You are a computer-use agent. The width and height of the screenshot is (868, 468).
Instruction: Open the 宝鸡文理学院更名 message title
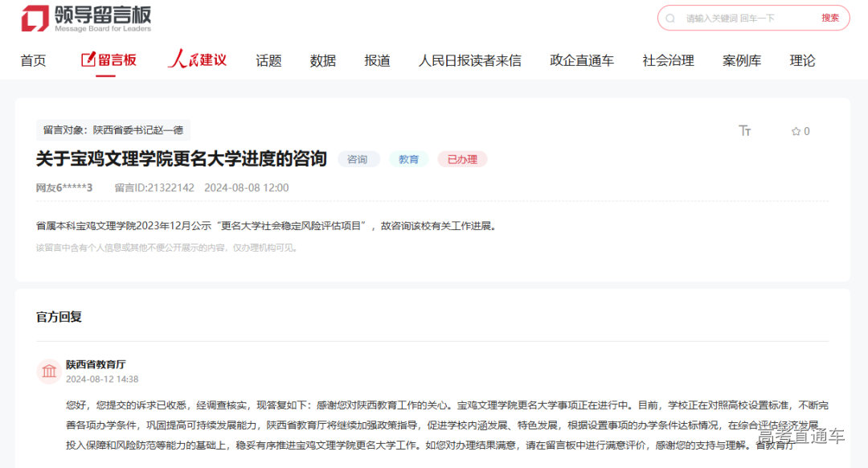tap(180, 158)
